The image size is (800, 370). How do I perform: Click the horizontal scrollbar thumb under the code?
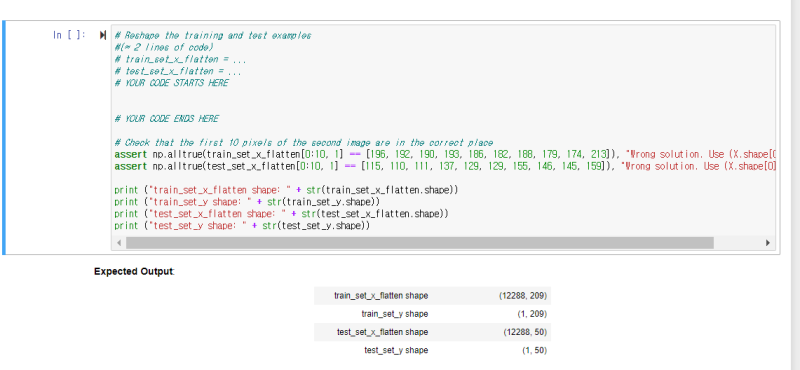[x=419, y=243]
